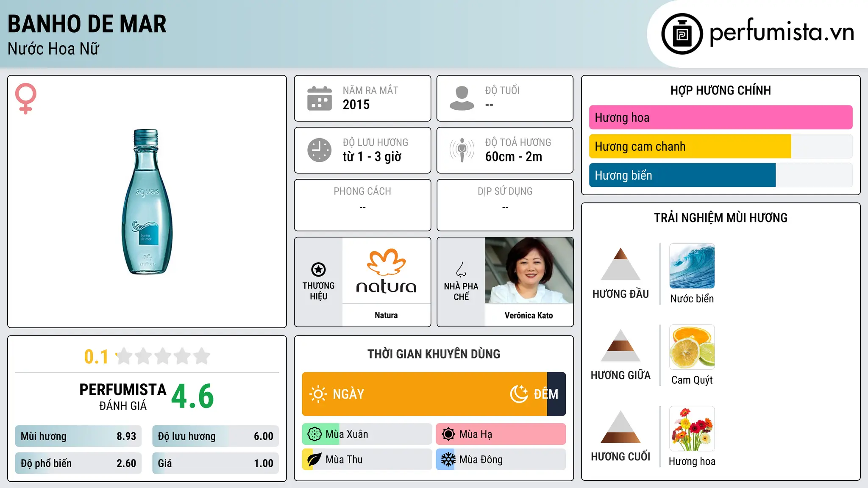
Task: Click the longevity value từ 1 - 3 giờ
Action: [x=372, y=157]
